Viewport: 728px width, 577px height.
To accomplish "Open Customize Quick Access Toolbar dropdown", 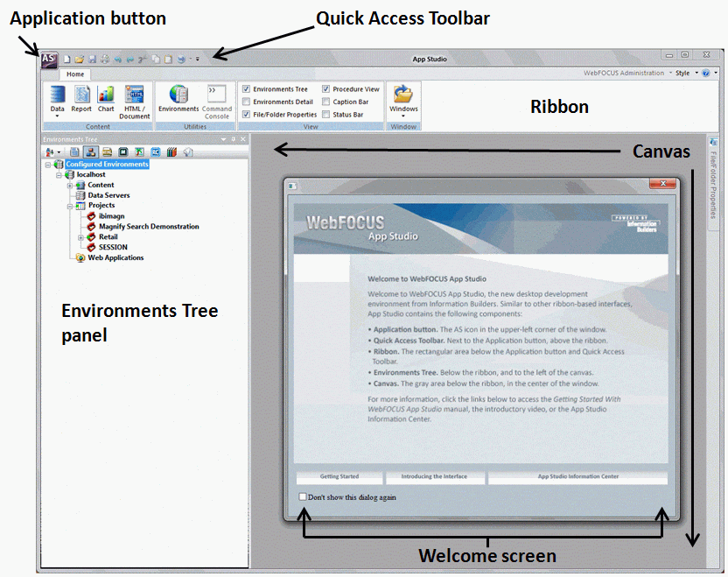I will click(x=198, y=60).
